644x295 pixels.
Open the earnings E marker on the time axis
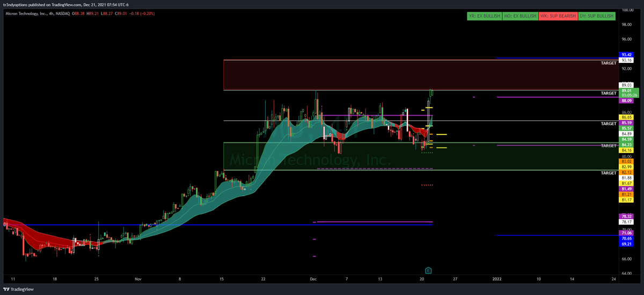[x=429, y=270]
